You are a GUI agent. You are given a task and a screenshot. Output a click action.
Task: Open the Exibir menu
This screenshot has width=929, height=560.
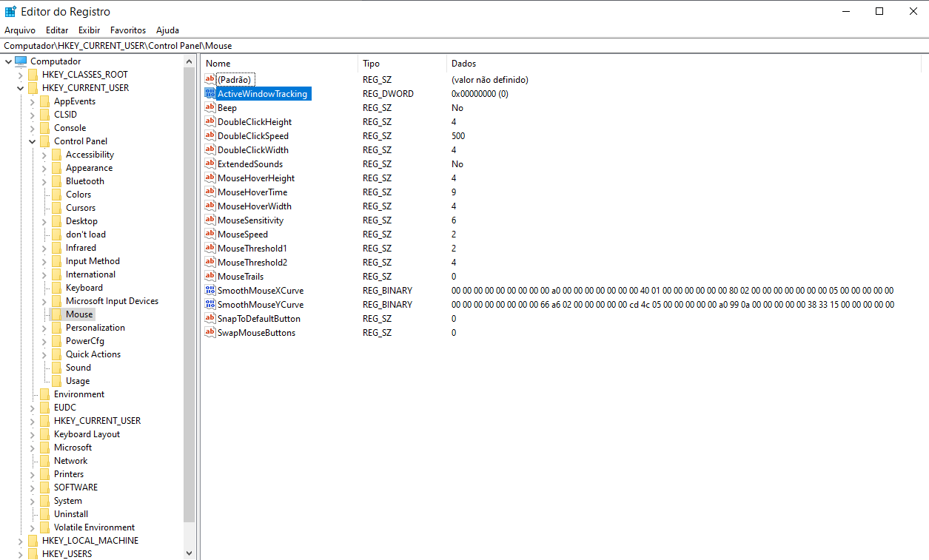(90, 30)
